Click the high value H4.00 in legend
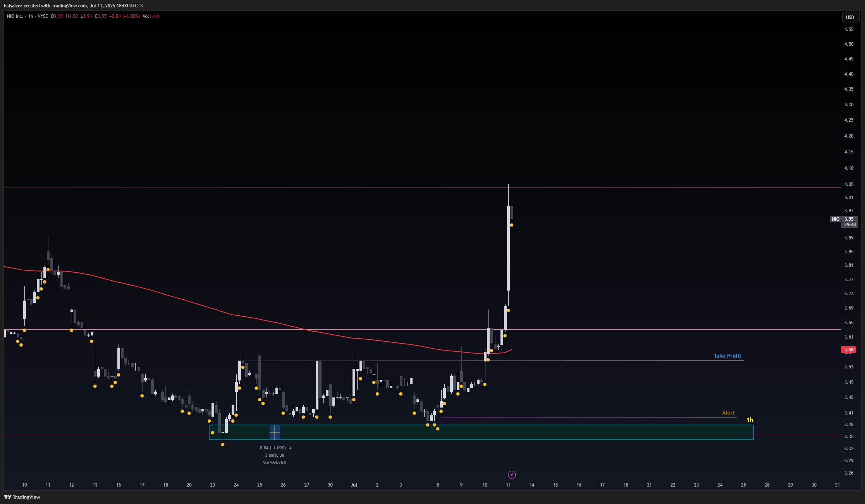Viewport: 865px width, 504px height. (72, 16)
